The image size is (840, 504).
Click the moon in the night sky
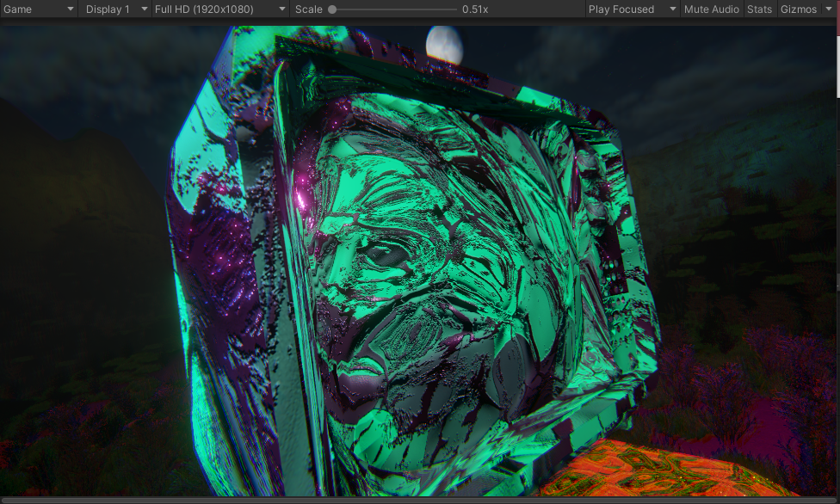click(444, 44)
